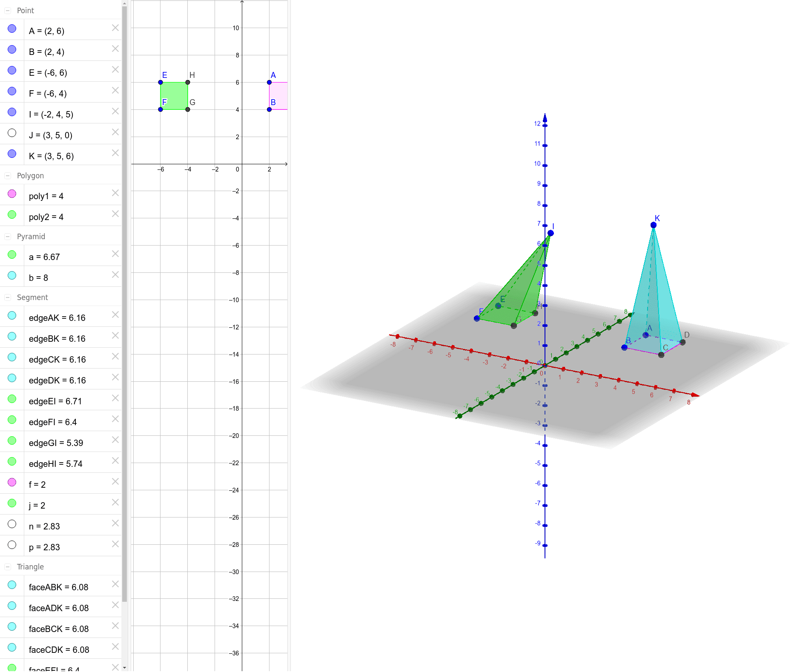
Task: Remove segment edgeAK via its X
Action: point(115,315)
